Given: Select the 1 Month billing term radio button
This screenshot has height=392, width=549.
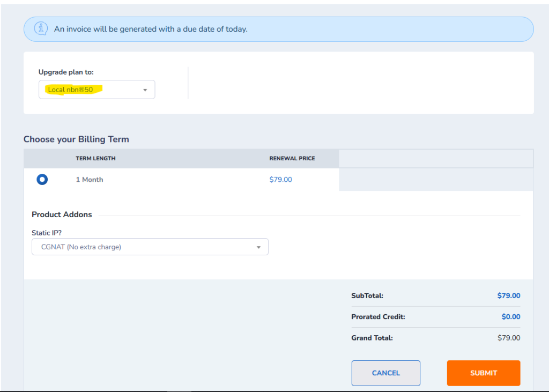Looking at the screenshot, I should [42, 179].
